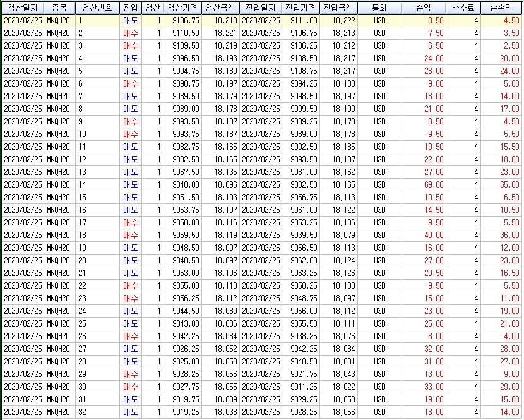This screenshot has height=420, width=524.
Task: Select the highlighted row with 청산번호 1
Action: [261, 20]
